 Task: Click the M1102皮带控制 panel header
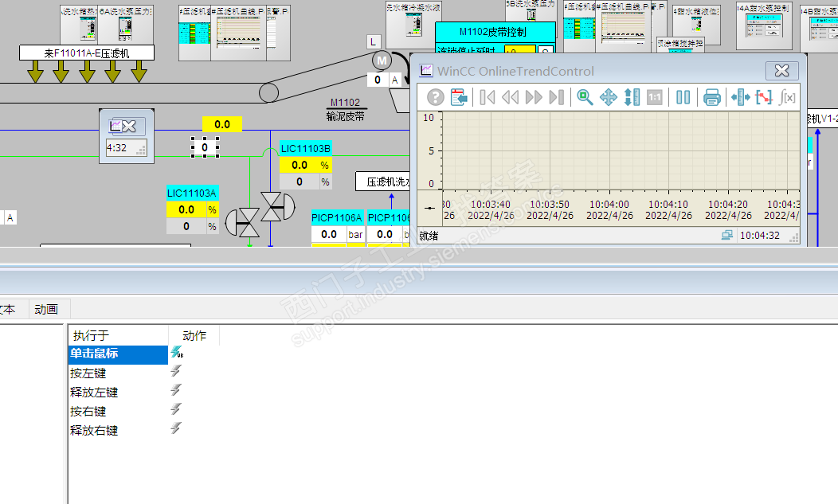point(495,32)
